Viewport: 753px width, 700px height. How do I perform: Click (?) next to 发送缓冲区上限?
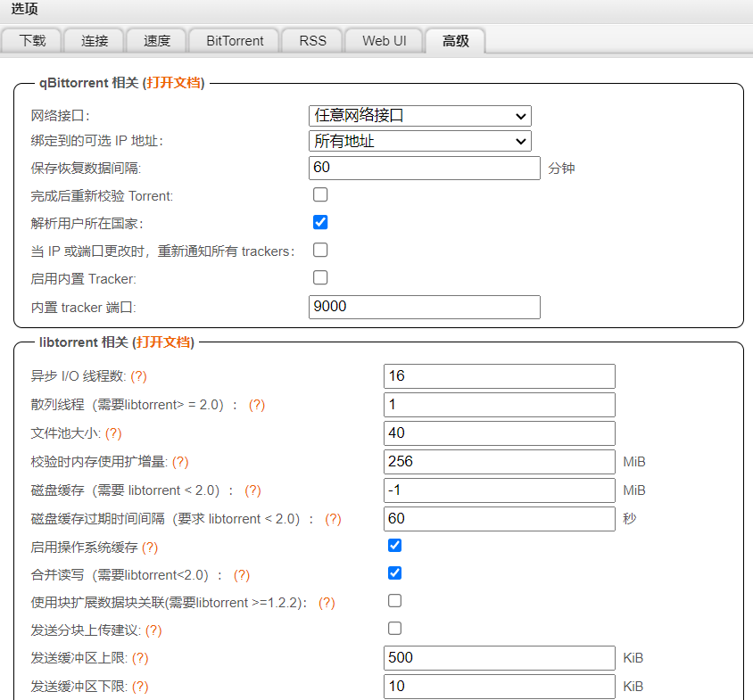[x=140, y=658]
